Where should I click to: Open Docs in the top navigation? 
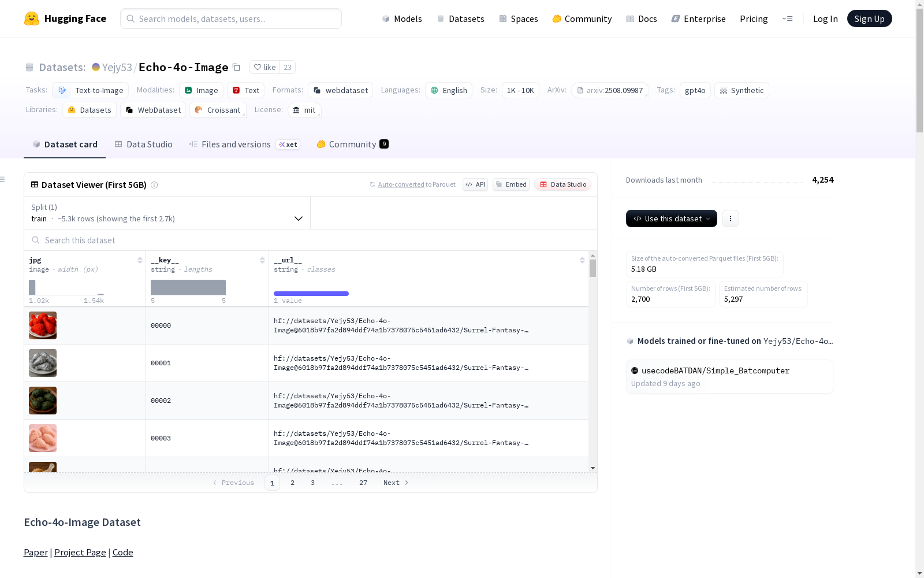[642, 18]
